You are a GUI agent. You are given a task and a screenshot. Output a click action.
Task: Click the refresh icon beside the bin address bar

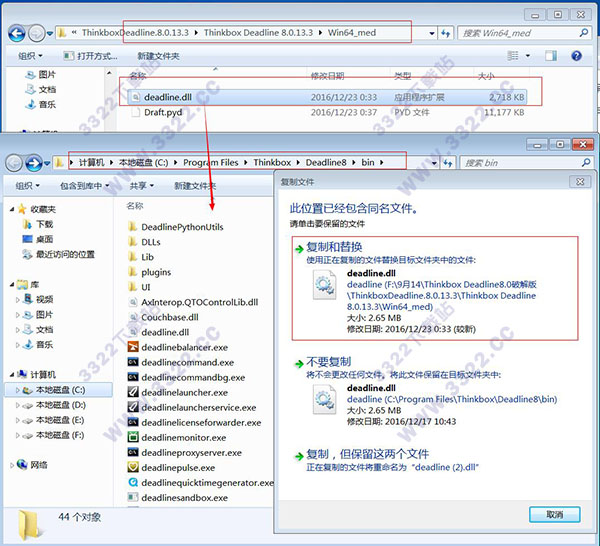(x=447, y=163)
